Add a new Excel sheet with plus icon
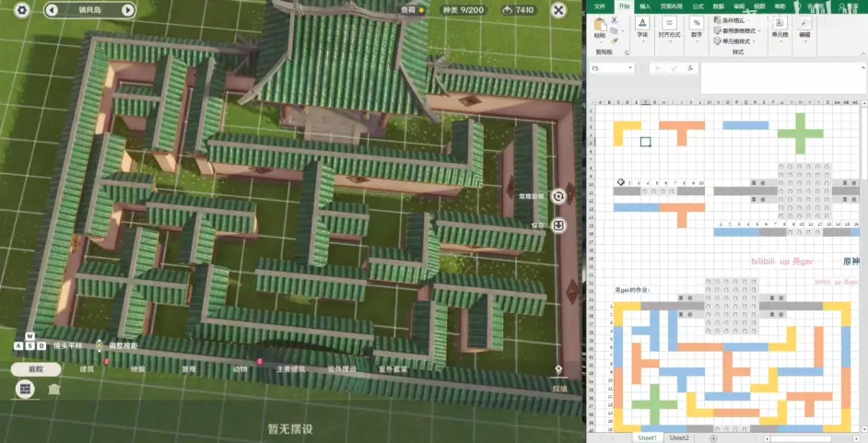The width and height of the screenshot is (868, 443). [713, 438]
